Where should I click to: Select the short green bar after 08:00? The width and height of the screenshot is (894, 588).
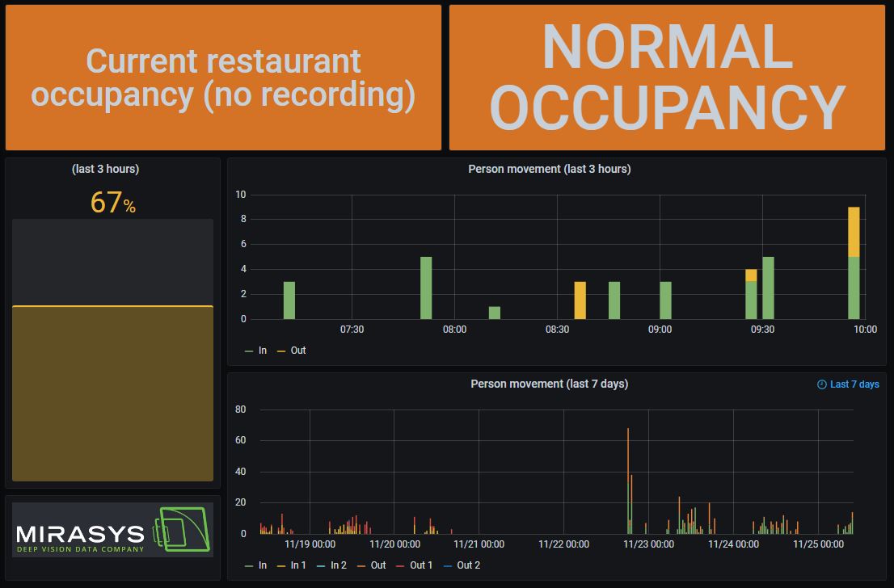pos(495,313)
